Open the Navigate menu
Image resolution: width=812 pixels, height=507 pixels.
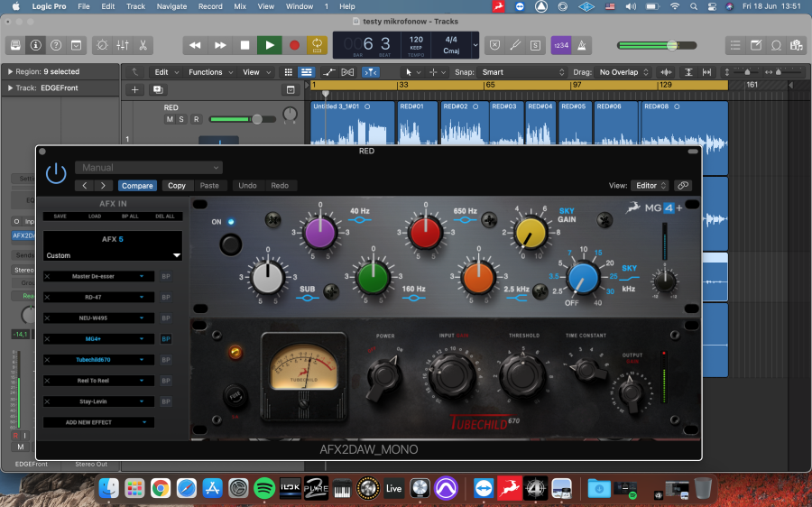(x=171, y=6)
